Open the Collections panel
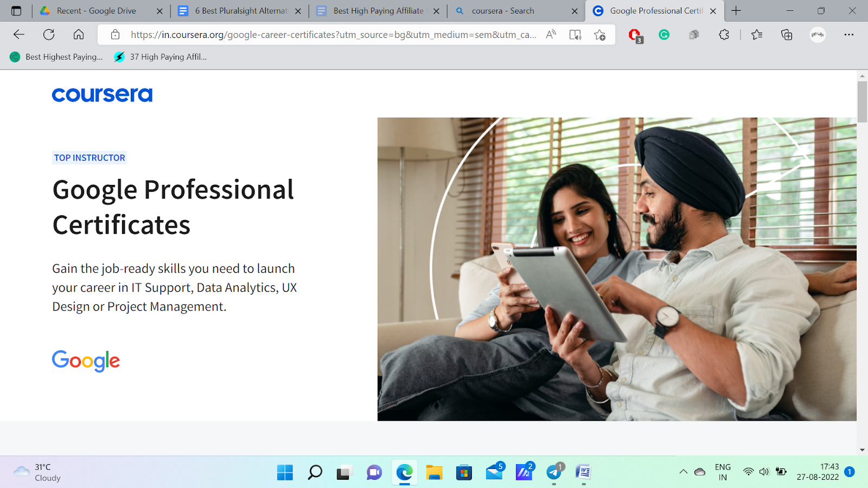 click(787, 35)
